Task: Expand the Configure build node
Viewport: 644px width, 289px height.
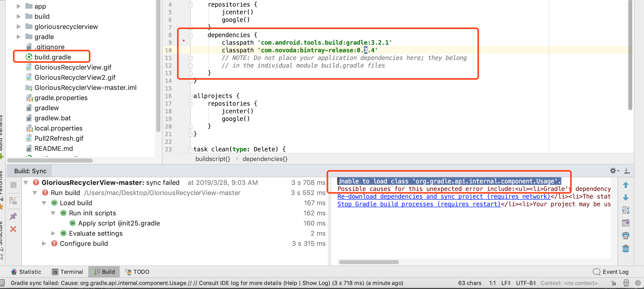Action: tap(44, 243)
